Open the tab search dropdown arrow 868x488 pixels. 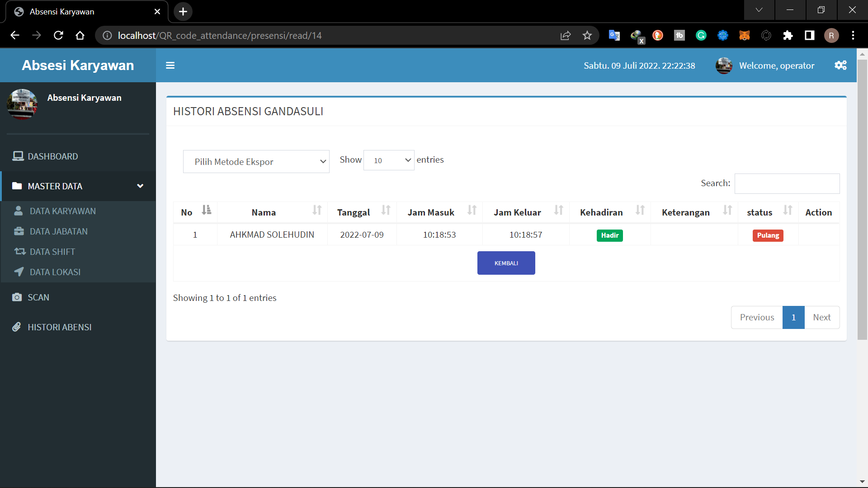759,10
